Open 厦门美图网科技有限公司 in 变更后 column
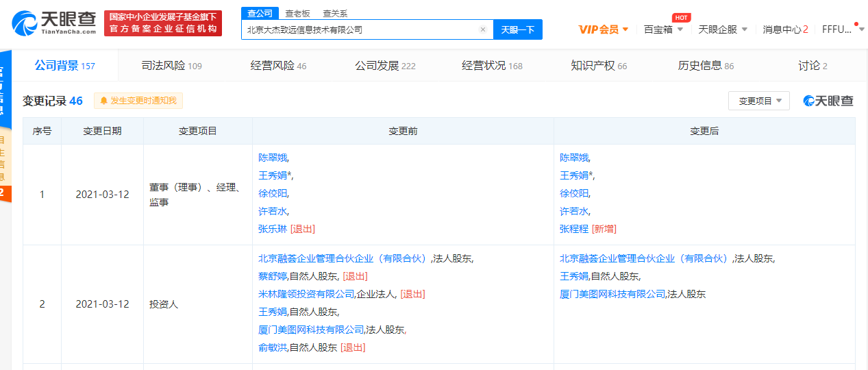The image size is (868, 370). 612,294
